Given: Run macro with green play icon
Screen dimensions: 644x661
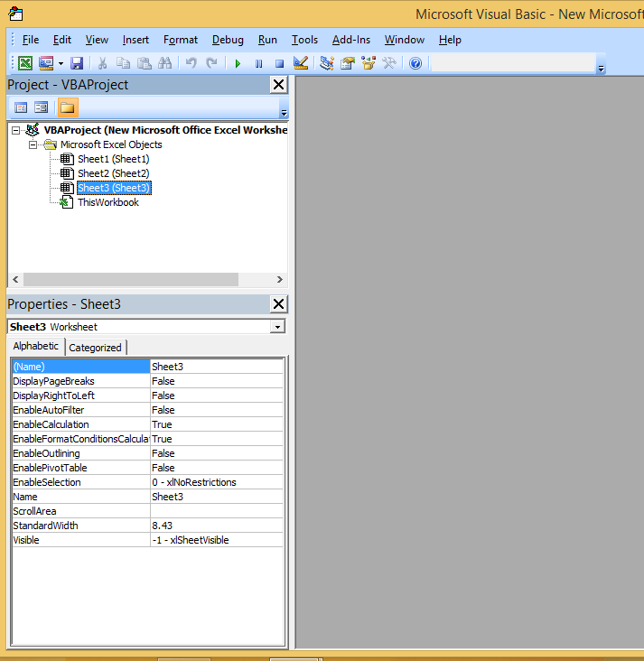Looking at the screenshot, I should click(238, 63).
